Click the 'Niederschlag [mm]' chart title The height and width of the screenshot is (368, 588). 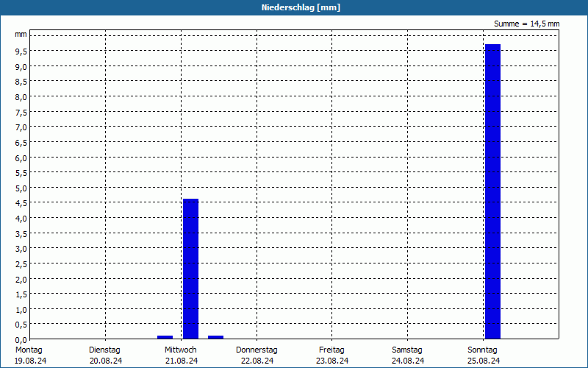(x=301, y=7)
